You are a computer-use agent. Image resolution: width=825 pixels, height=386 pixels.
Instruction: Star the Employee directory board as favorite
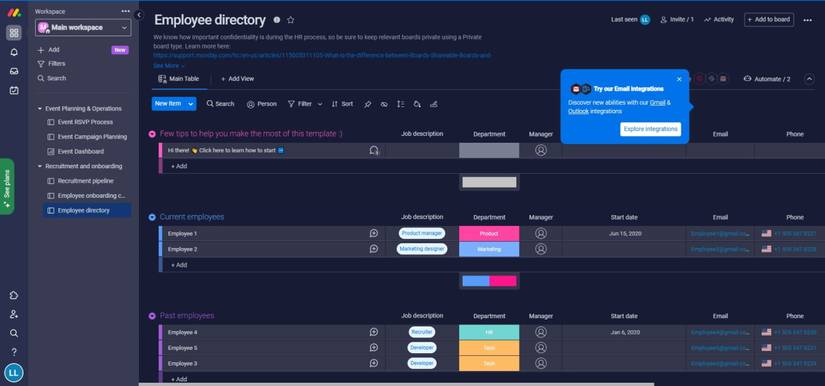[x=290, y=20]
